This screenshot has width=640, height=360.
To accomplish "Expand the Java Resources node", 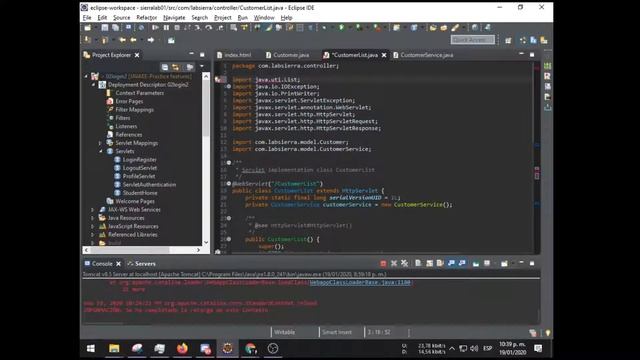I will point(93,218).
